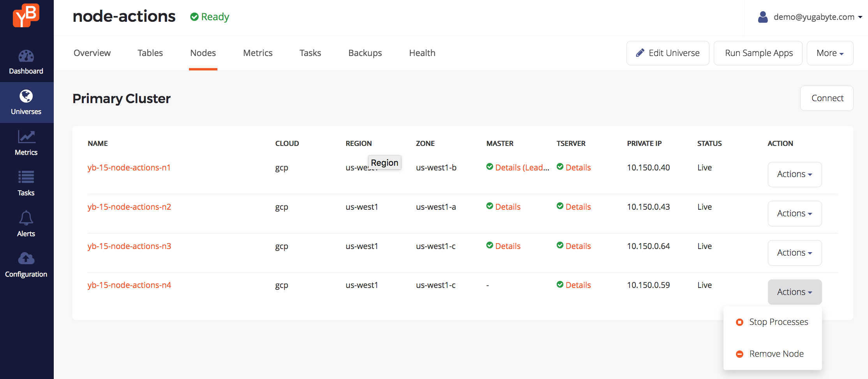Open the Backups tab
868x379 pixels.
(365, 53)
